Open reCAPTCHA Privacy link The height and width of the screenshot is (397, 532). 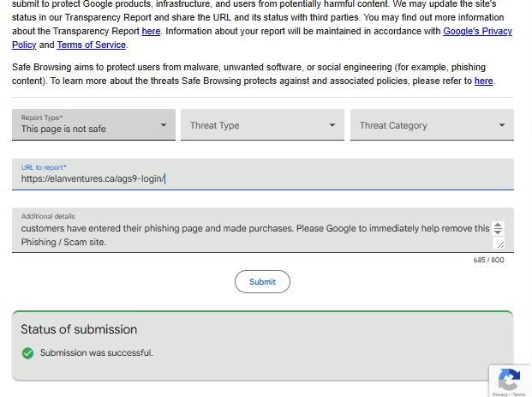(x=499, y=394)
